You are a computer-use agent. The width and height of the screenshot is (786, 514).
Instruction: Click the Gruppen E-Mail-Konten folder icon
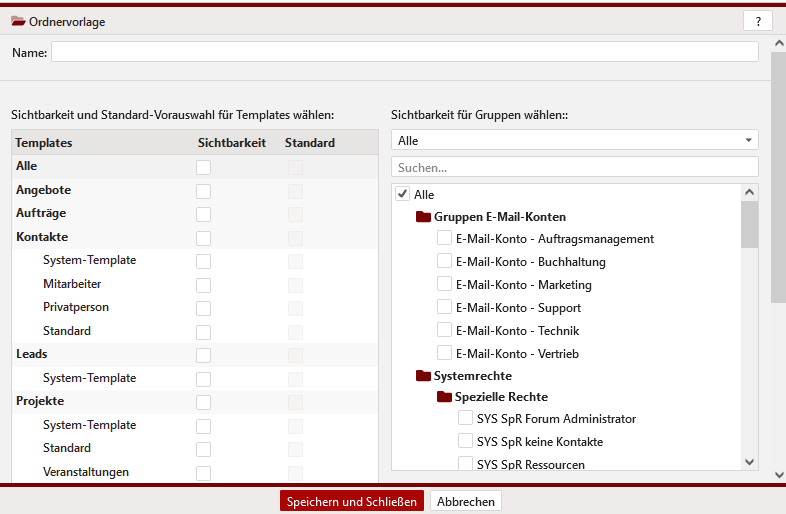(x=423, y=217)
